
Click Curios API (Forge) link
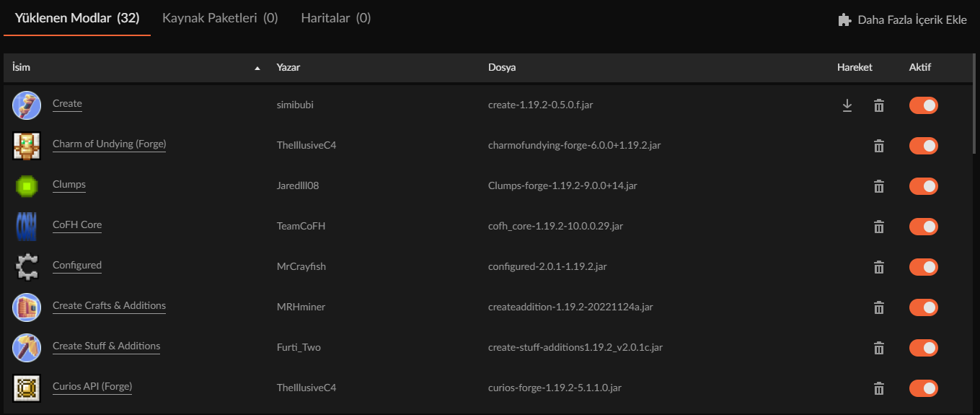[92, 386]
